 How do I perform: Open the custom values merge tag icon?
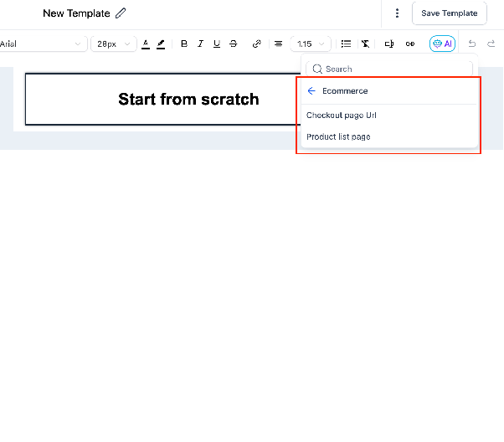point(389,44)
